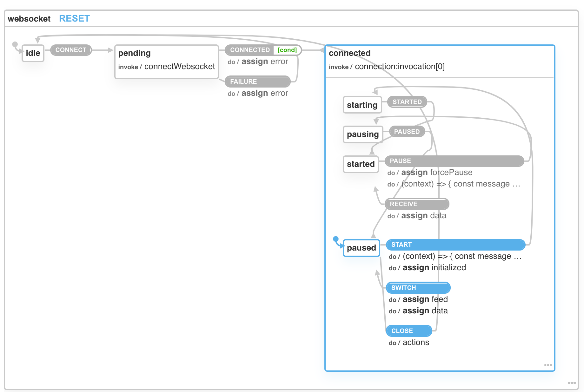Select the active paused state node

[x=361, y=248]
